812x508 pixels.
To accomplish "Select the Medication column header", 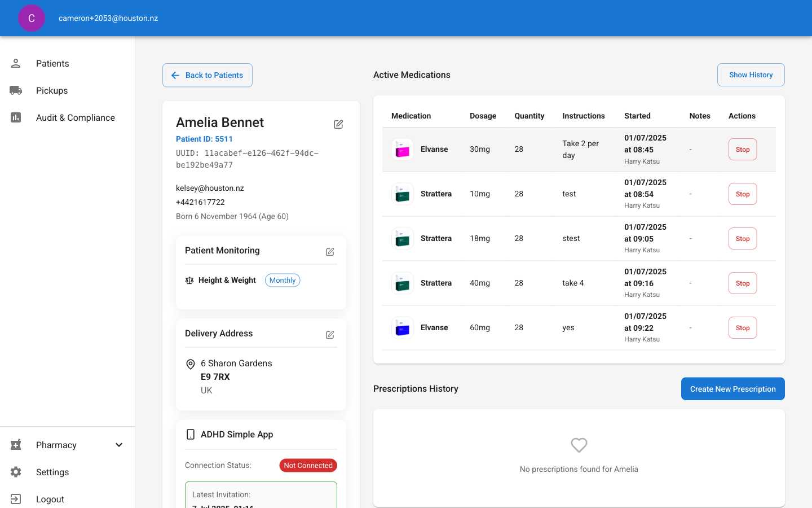I will pos(411,116).
